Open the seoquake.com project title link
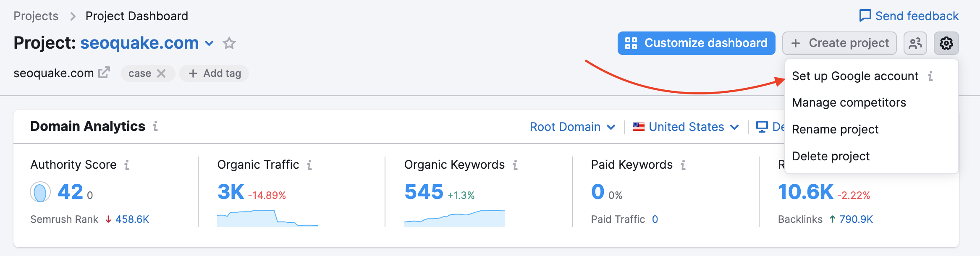The image size is (980, 256). pyautogui.click(x=139, y=43)
